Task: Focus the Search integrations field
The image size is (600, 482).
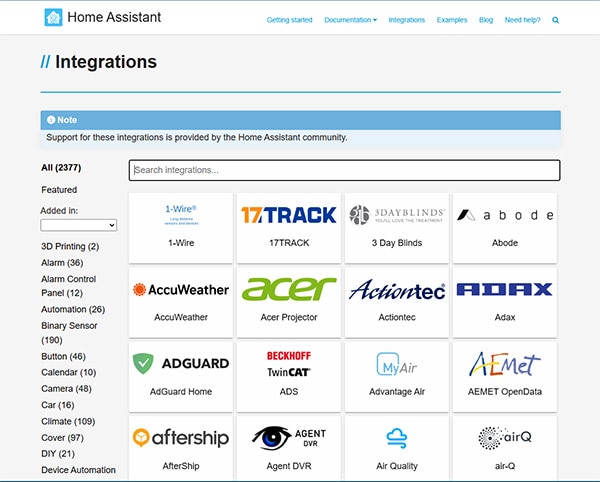Action: pos(344,170)
